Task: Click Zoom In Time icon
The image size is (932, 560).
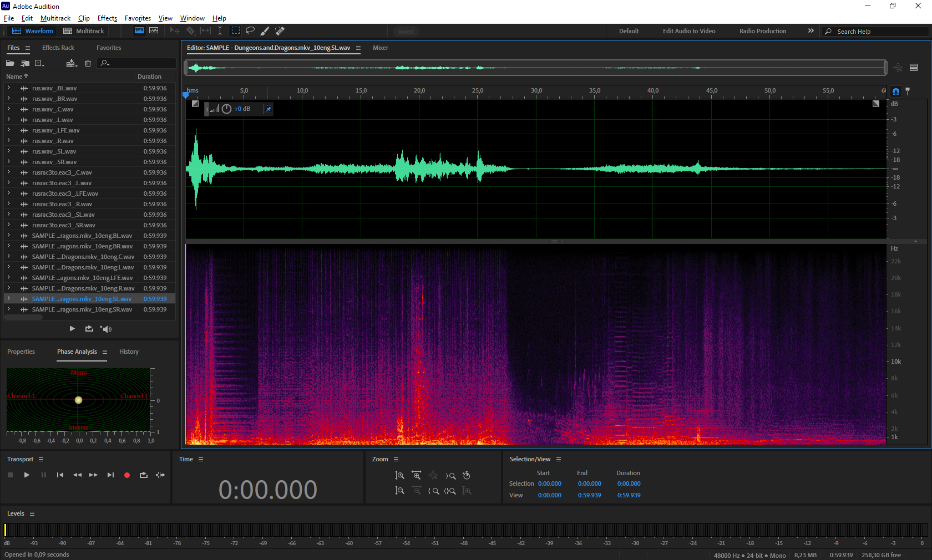Action: [417, 476]
